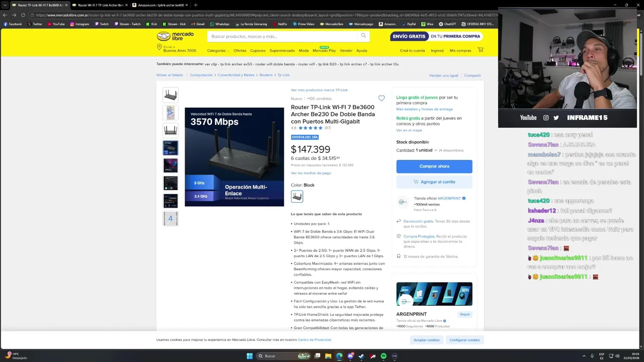Open Ver más productos marca TP-Link
Image resolution: width=644 pixels, height=362 pixels.
pos(319,90)
